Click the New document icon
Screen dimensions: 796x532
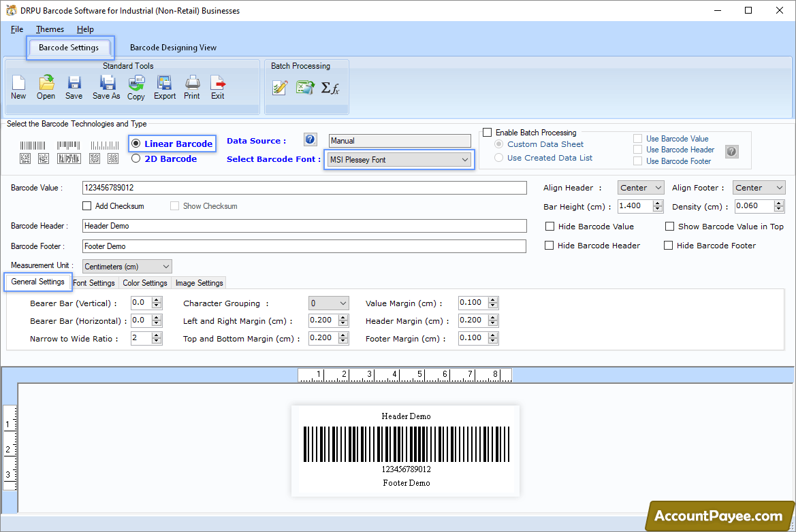tap(18, 87)
